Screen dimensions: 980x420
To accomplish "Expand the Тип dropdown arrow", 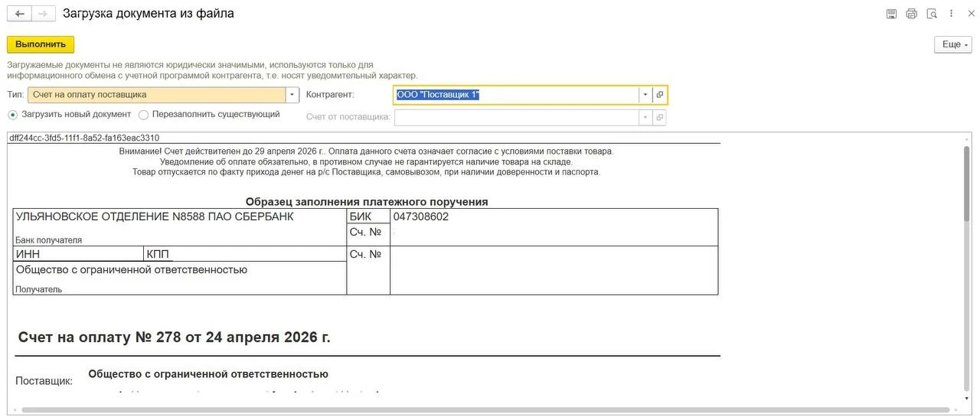I will tap(292, 95).
